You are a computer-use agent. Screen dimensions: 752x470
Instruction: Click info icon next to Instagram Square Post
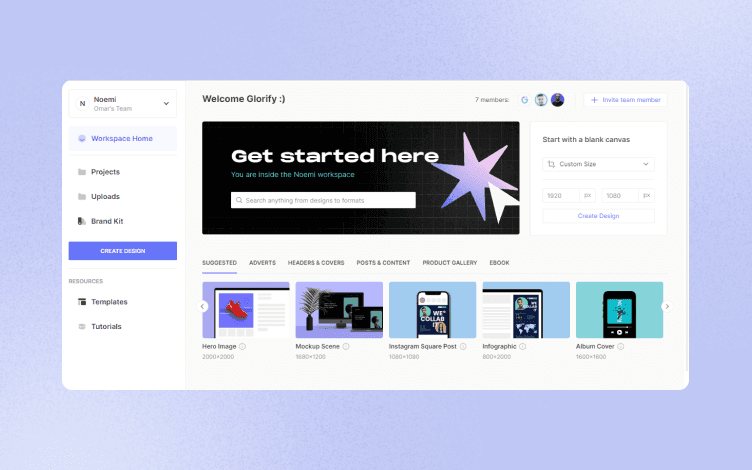tap(463, 346)
